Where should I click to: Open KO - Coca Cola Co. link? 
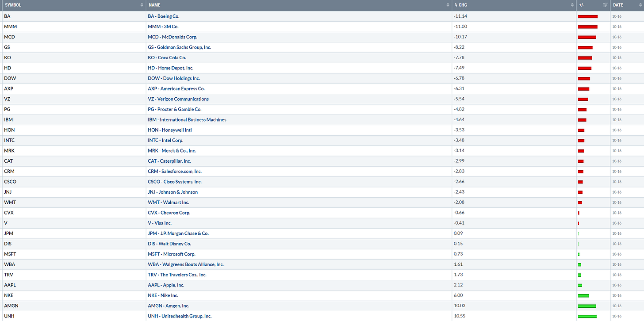pyautogui.click(x=167, y=58)
